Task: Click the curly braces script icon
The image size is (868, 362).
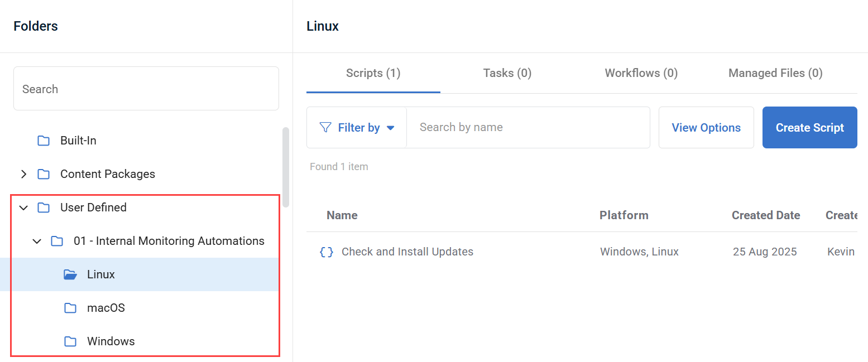Action: (x=327, y=252)
